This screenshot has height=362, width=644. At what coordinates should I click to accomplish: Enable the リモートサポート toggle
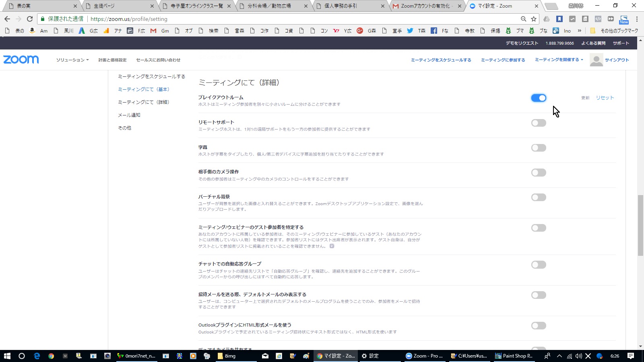coord(539,123)
